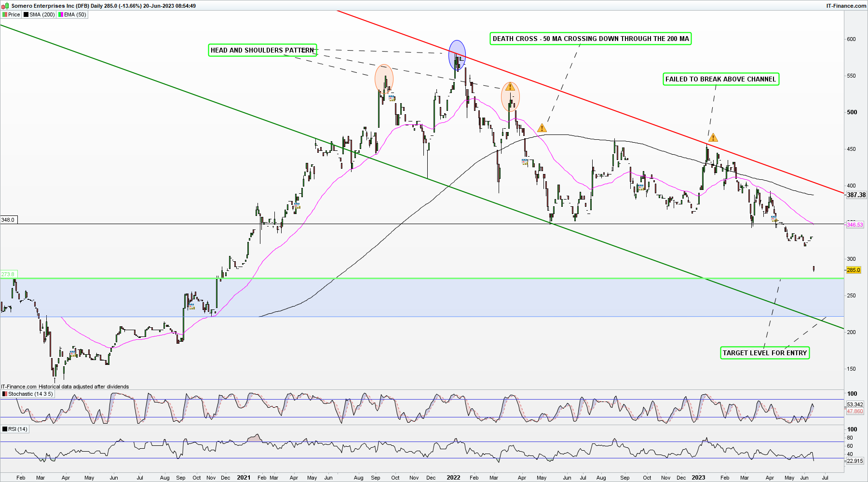The width and height of the screenshot is (868, 482).
Task: Click the 348.0 horizontal line price tag
Action: 8,220
